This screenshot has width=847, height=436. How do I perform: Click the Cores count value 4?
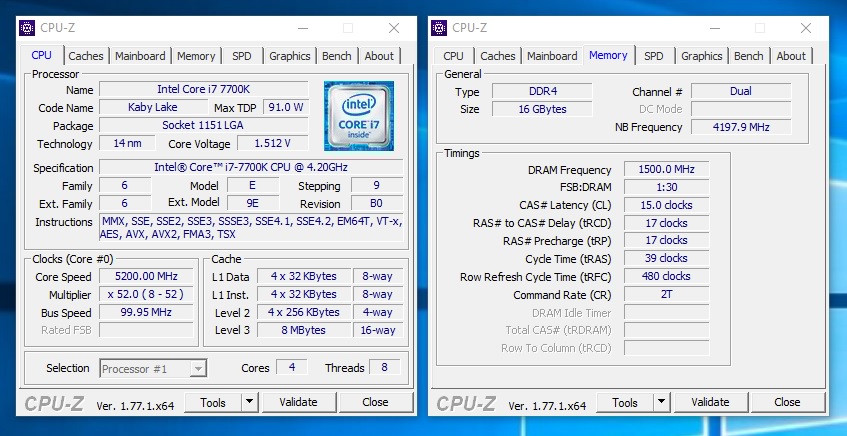click(292, 367)
